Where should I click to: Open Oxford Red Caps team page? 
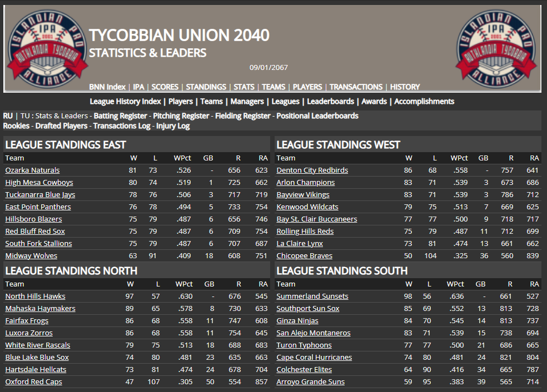point(34,382)
